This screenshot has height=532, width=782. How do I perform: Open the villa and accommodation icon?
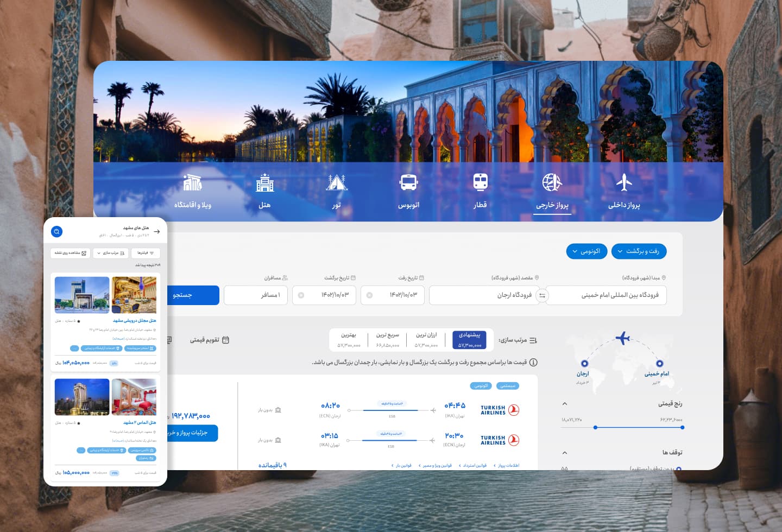click(x=192, y=182)
